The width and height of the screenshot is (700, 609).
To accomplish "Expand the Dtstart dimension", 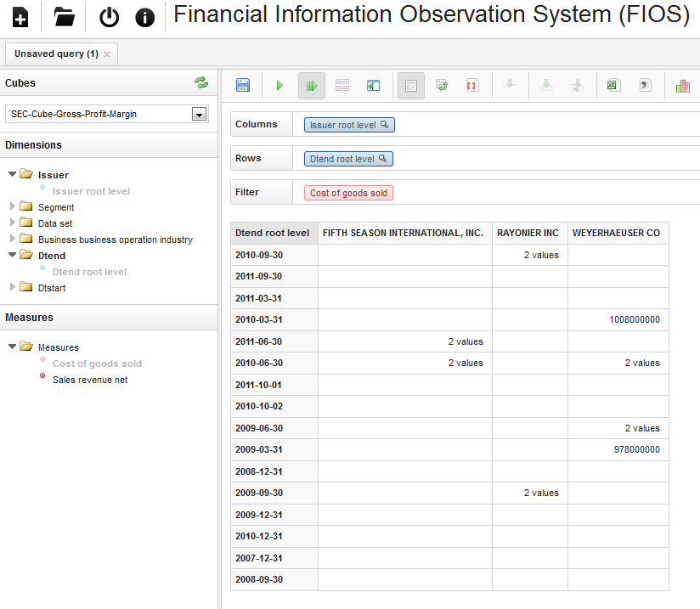I will 13,287.
